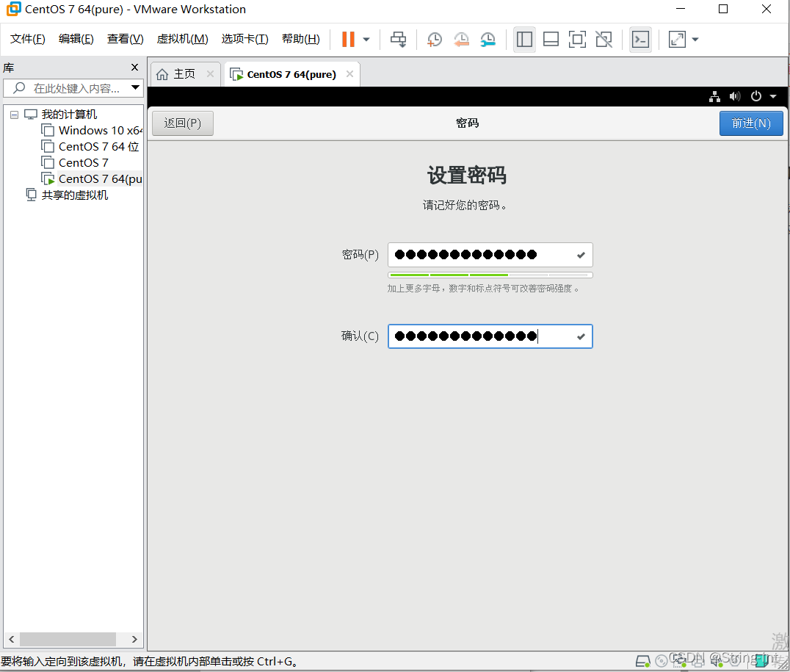Click the pause virtual machine icon

[x=348, y=39]
